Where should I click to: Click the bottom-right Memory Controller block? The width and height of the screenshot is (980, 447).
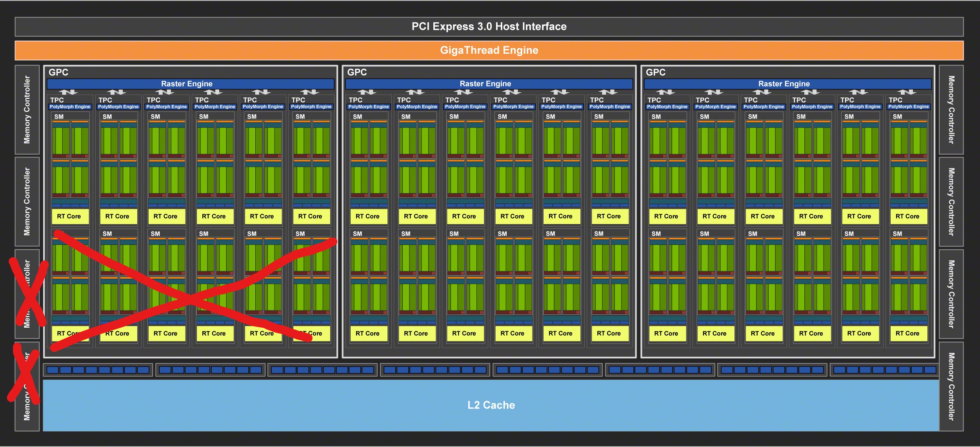(x=951, y=386)
